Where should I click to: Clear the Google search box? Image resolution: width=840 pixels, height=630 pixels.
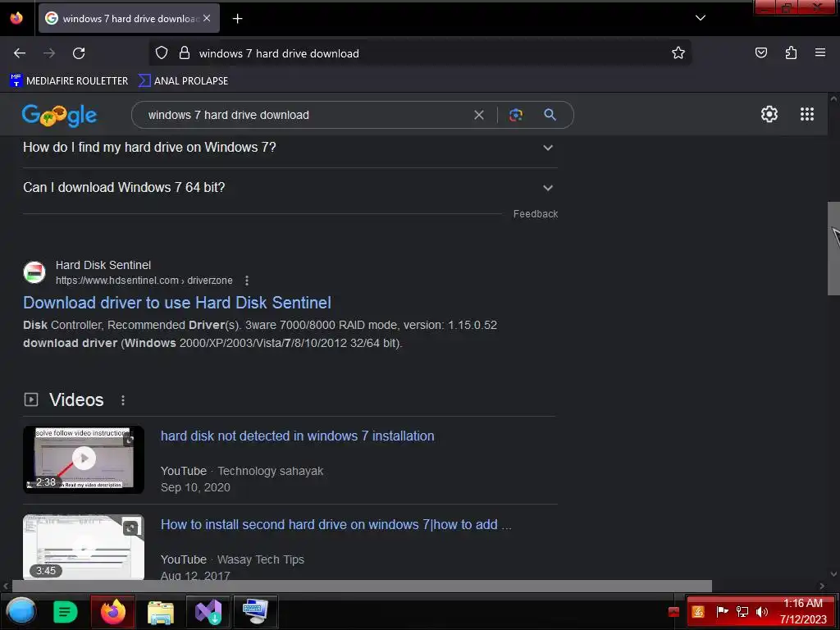pos(479,115)
